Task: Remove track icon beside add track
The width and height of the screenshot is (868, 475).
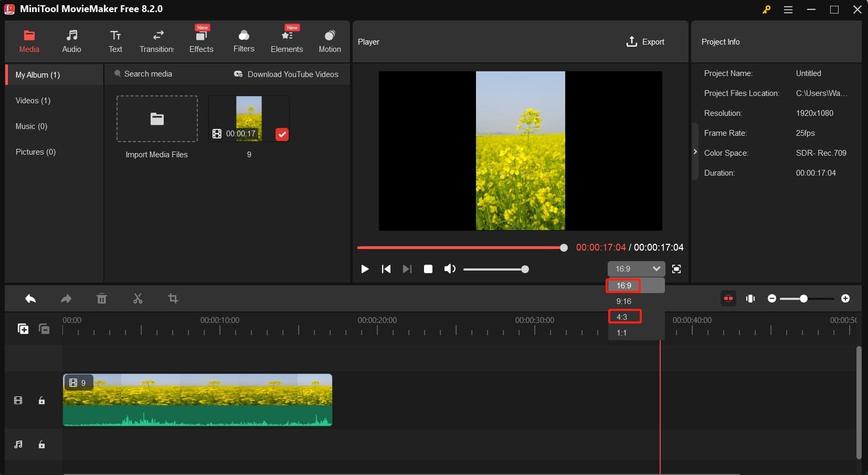Action: coord(44,329)
